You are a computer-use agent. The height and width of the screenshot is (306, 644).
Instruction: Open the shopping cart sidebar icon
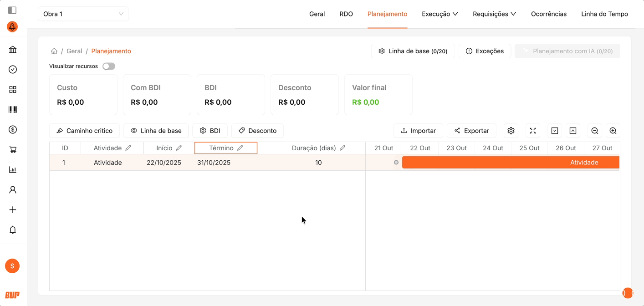click(13, 150)
